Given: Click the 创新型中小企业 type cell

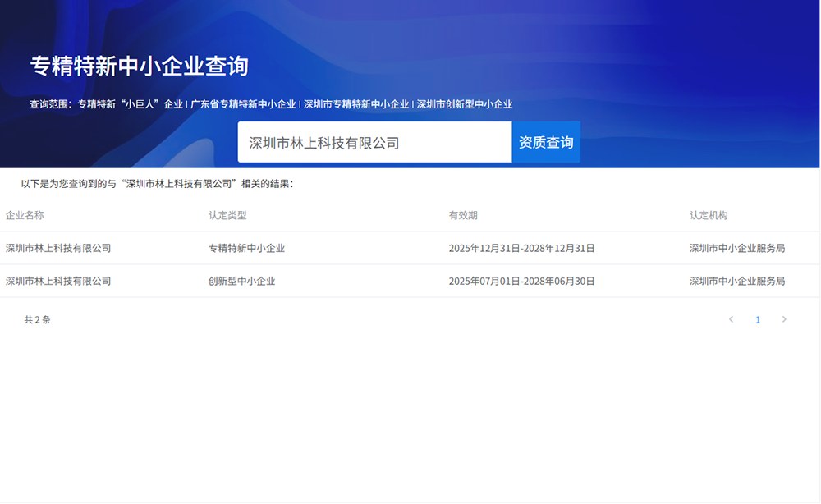Looking at the screenshot, I should (x=241, y=281).
